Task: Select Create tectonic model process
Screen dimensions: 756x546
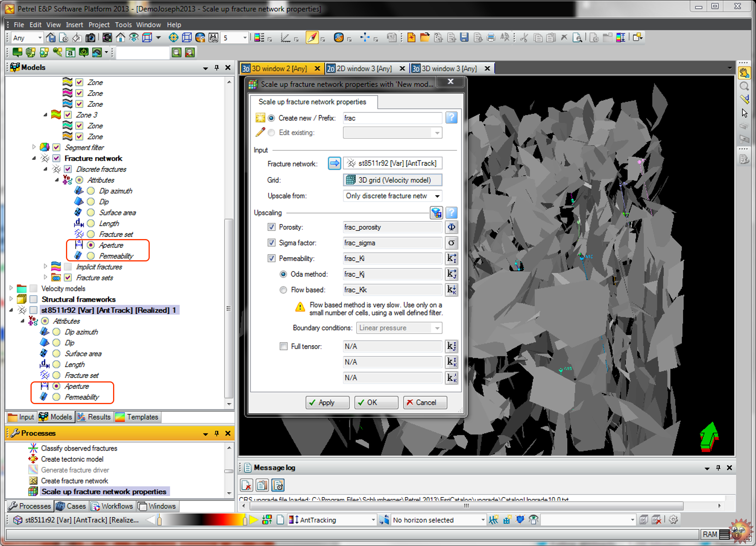Action: [x=72, y=459]
